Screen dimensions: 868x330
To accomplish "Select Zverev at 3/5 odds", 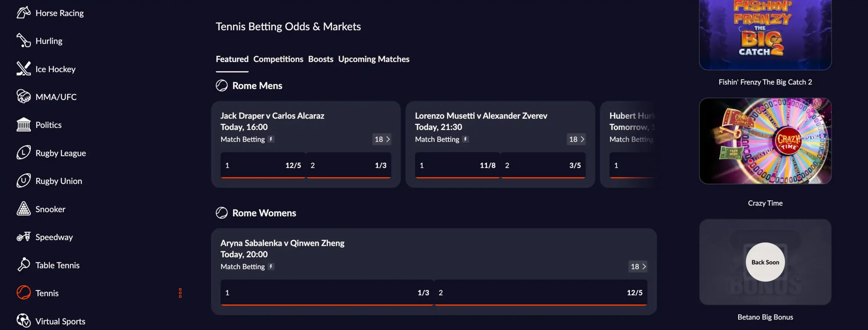I will point(543,165).
